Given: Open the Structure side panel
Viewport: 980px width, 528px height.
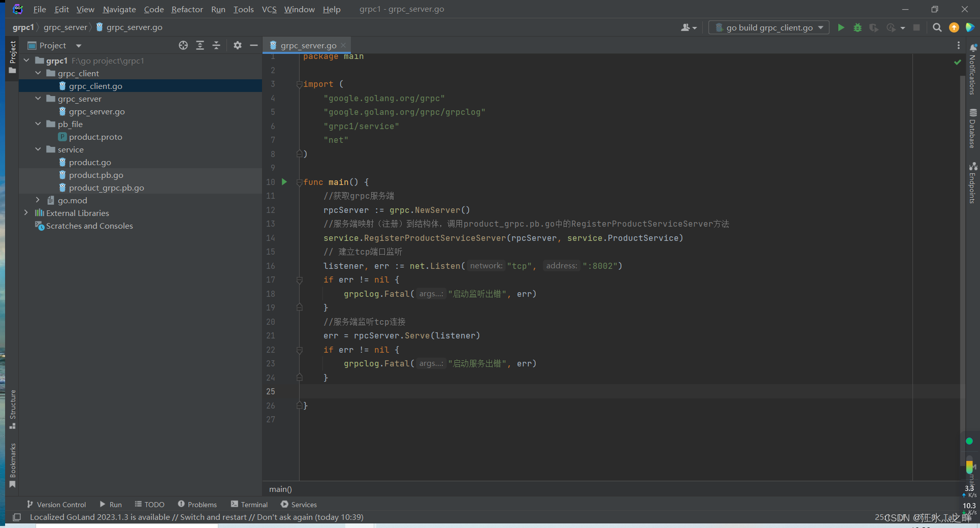Looking at the screenshot, I should [x=13, y=410].
